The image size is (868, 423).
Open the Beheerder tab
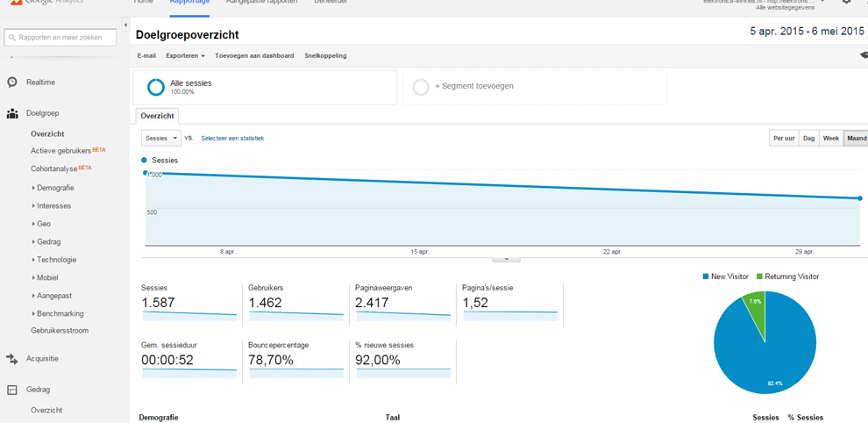[x=331, y=2]
